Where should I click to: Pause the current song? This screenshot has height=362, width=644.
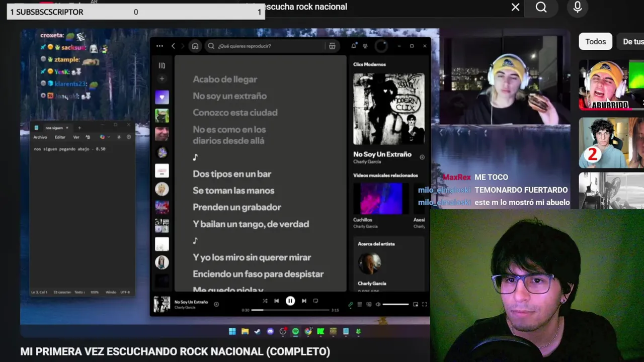click(x=290, y=301)
